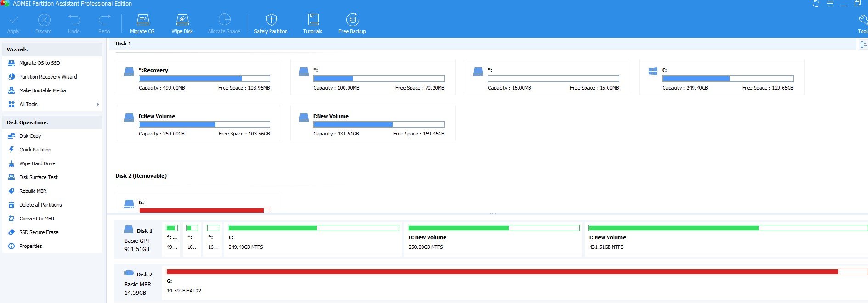This screenshot has height=303, width=868.
Task: Click the Redo arrow icon
Action: [x=104, y=20]
